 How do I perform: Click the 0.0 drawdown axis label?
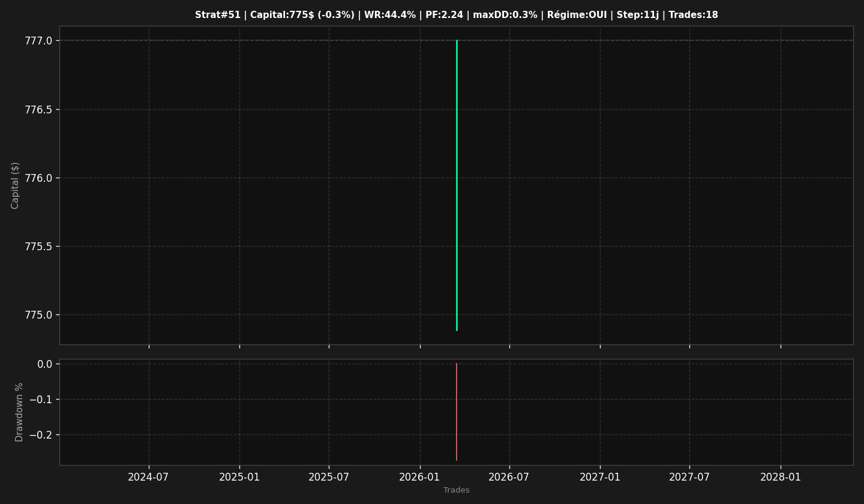(45, 364)
